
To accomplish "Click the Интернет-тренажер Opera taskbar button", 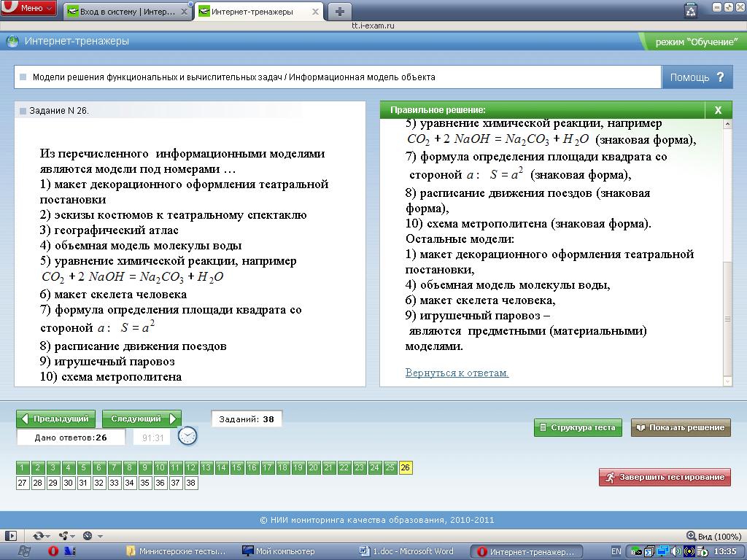I will click(527, 551).
